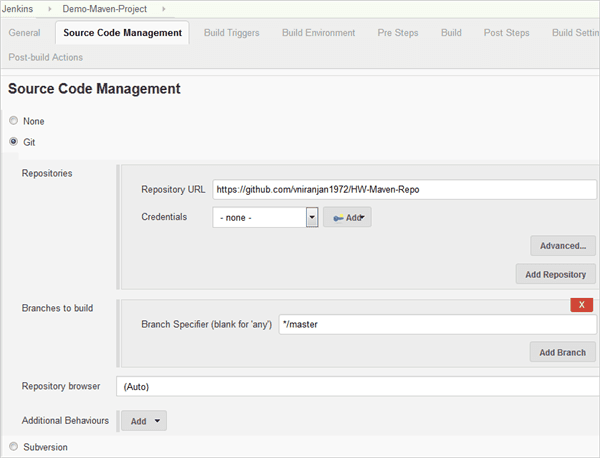The width and height of the screenshot is (600, 458).
Task: Choose the Git radio option
Action: [x=14, y=142]
